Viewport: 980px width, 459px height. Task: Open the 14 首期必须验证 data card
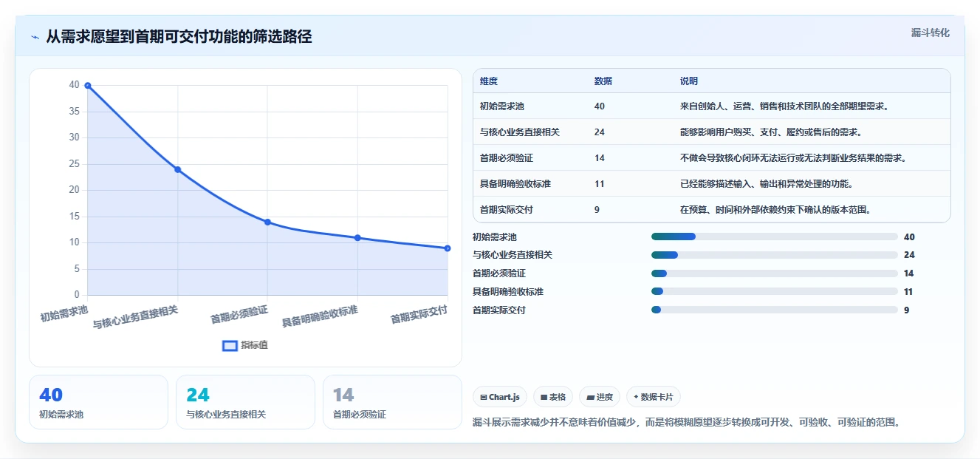[x=392, y=402]
